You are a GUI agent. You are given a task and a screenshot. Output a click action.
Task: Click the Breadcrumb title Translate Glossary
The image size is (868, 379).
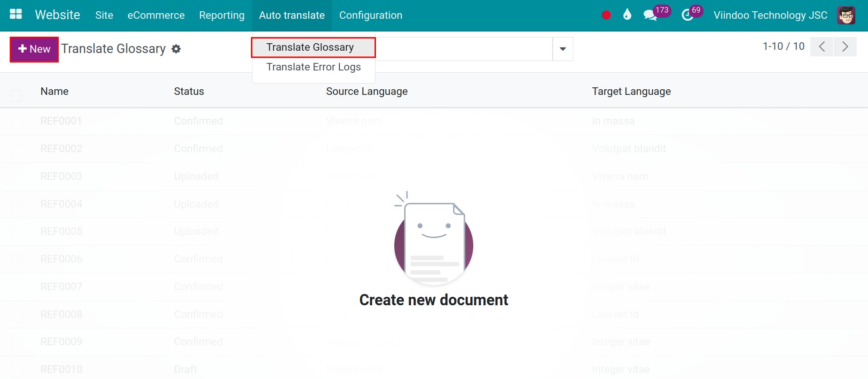click(113, 49)
